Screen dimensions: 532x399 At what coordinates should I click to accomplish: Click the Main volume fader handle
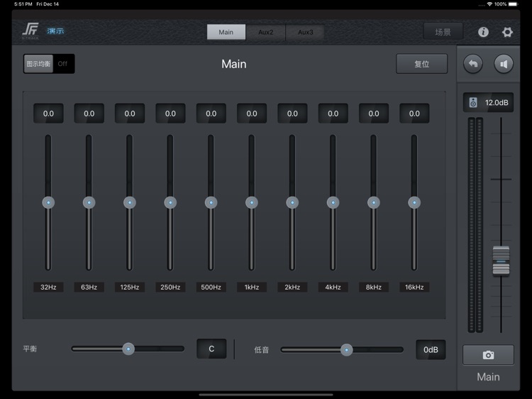[501, 261]
